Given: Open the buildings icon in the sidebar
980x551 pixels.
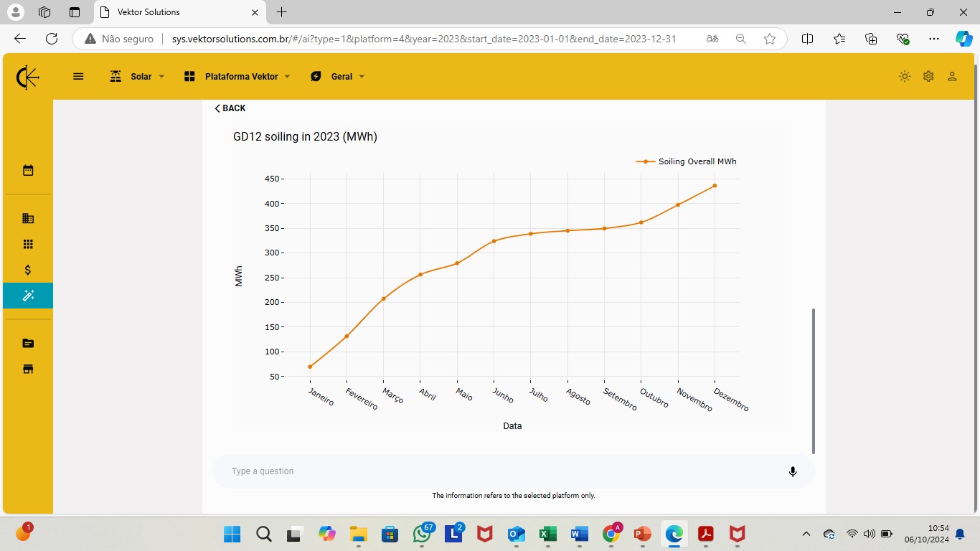Looking at the screenshot, I should point(28,218).
